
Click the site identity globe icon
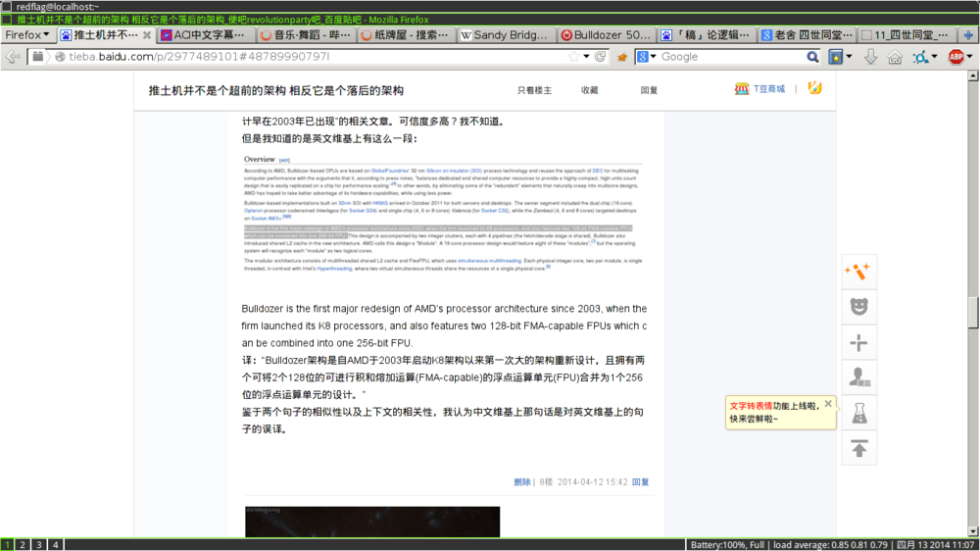point(61,57)
